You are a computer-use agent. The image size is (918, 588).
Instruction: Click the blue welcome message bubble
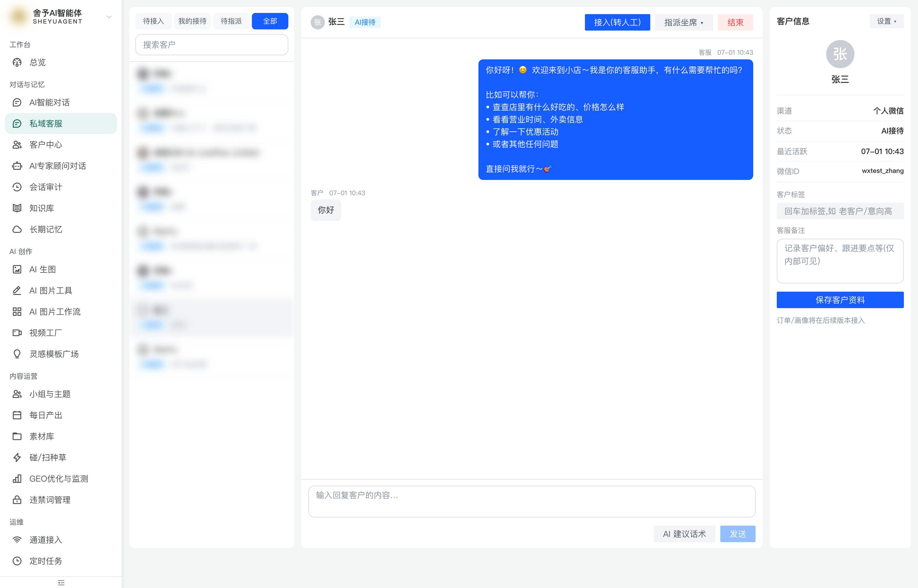(616, 119)
